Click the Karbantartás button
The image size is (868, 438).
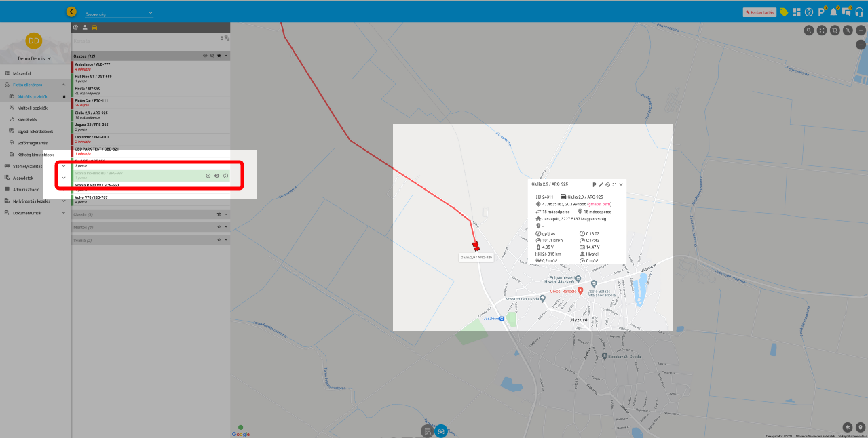click(759, 12)
